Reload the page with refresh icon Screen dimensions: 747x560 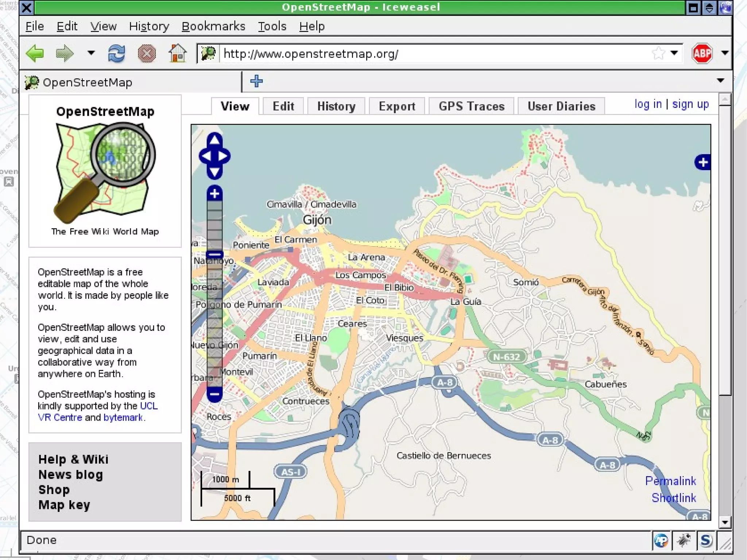(116, 54)
